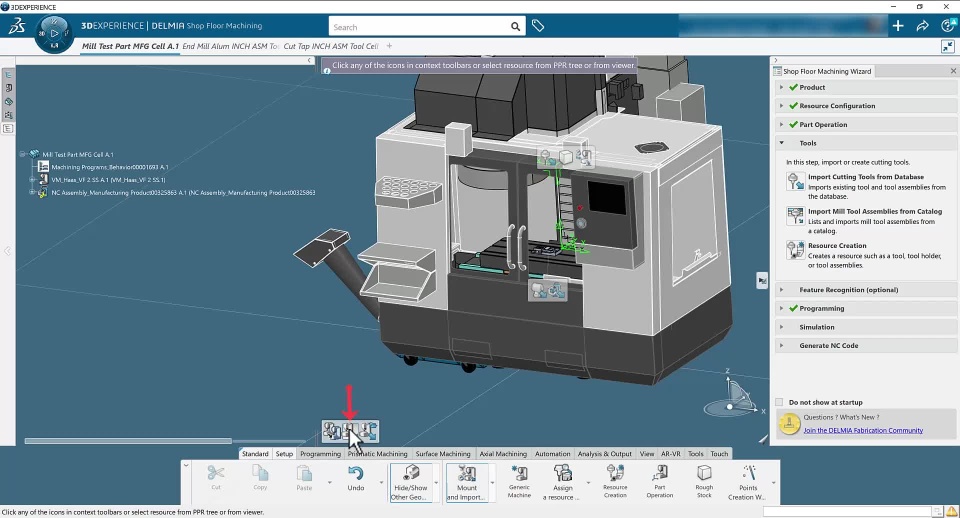Image resolution: width=960 pixels, height=518 pixels.
Task: Click into the Search input field
Action: (420, 27)
